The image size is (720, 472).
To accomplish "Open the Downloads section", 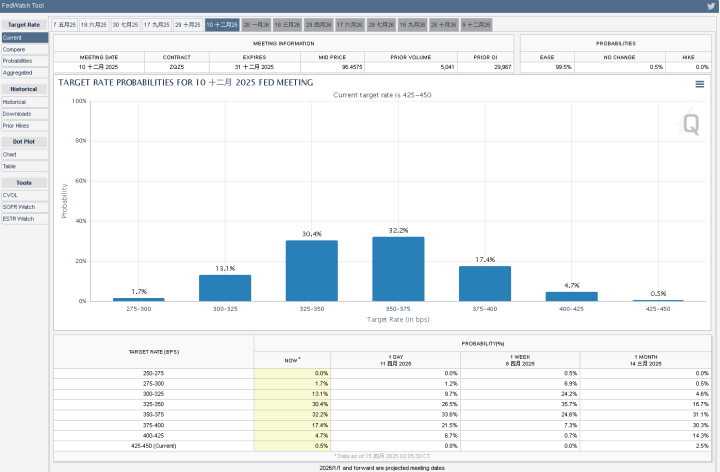I will click(16, 114).
